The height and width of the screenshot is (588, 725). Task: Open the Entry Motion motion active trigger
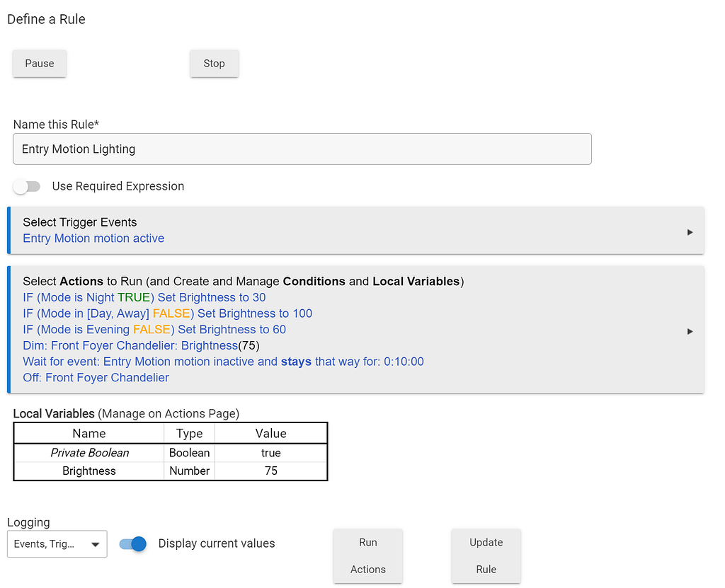pyautogui.click(x=93, y=238)
